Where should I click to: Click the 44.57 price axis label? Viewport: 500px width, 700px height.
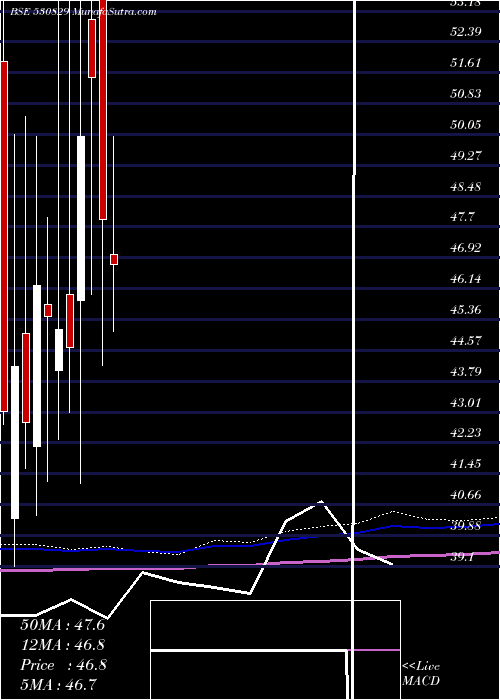point(465,341)
